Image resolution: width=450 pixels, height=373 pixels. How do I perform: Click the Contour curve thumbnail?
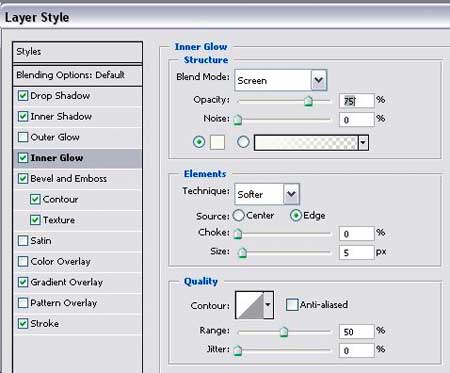pyautogui.click(x=250, y=305)
